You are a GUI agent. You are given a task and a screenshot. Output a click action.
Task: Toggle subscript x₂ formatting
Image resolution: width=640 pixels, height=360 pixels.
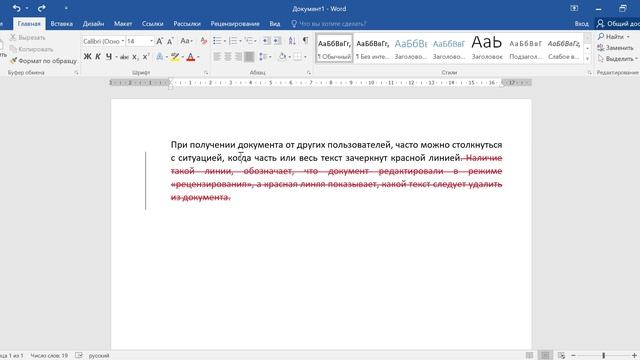[135, 57]
